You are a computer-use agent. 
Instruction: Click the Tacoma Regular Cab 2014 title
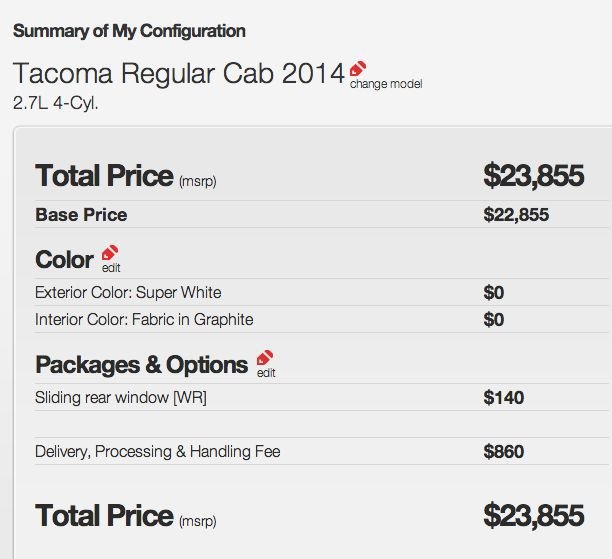(x=179, y=73)
